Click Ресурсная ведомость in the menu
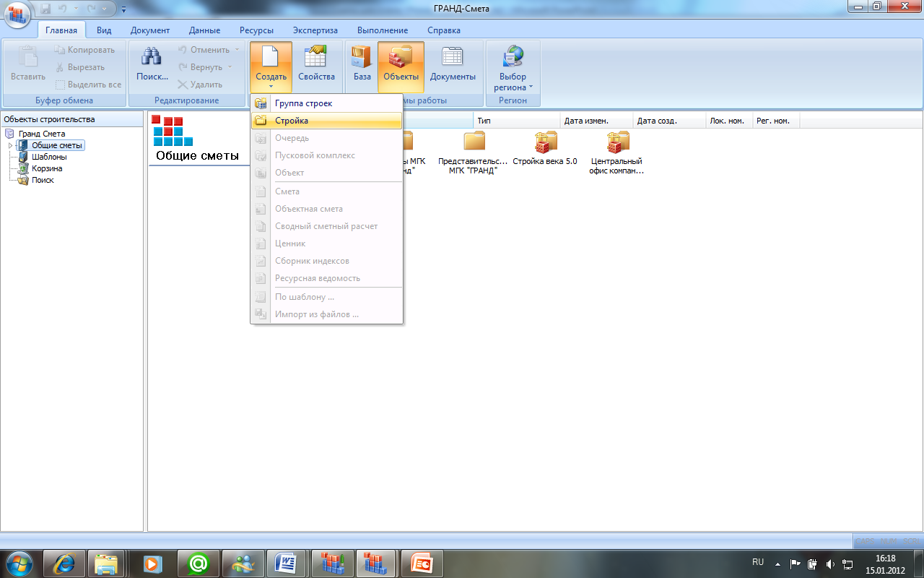 [326, 278]
